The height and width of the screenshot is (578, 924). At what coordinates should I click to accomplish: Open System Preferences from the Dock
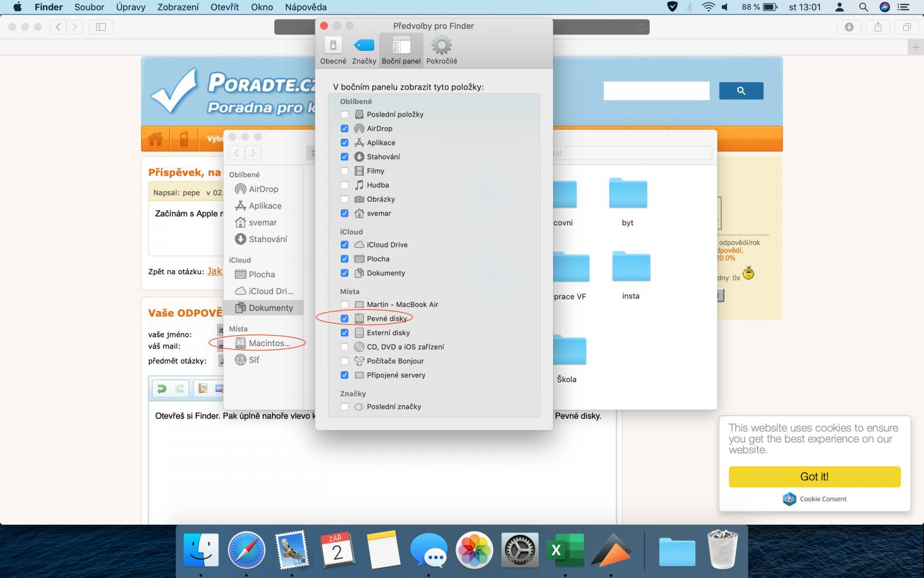pyautogui.click(x=520, y=550)
